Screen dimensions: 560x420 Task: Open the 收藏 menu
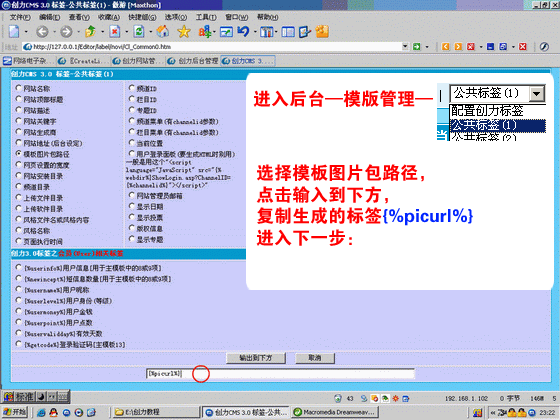point(109,17)
